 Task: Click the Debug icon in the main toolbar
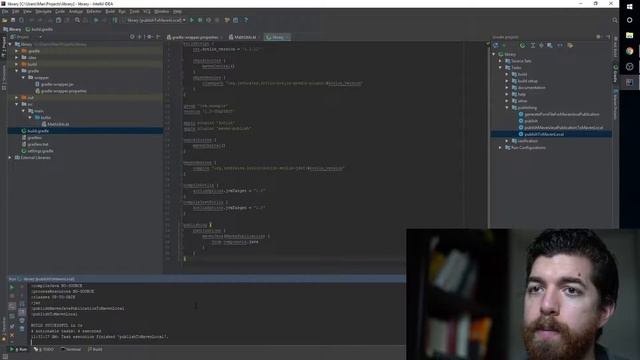(200, 20)
